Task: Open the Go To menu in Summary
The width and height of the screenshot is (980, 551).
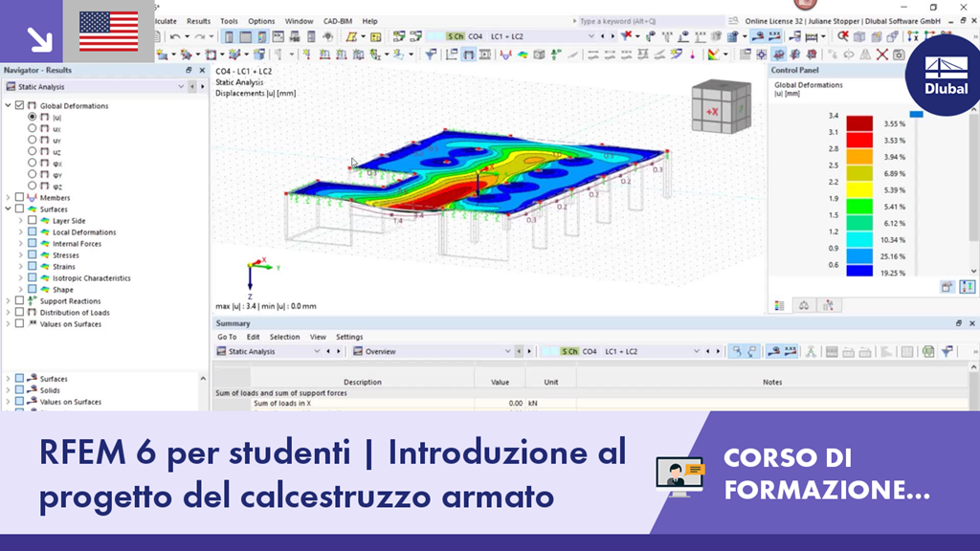Action: [227, 338]
